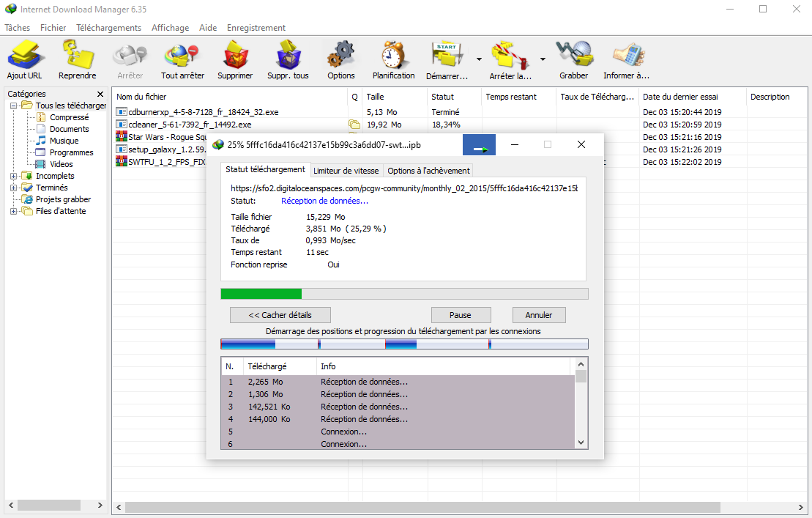
Task: Switch to the Options à l'achèvement tab
Action: point(429,171)
